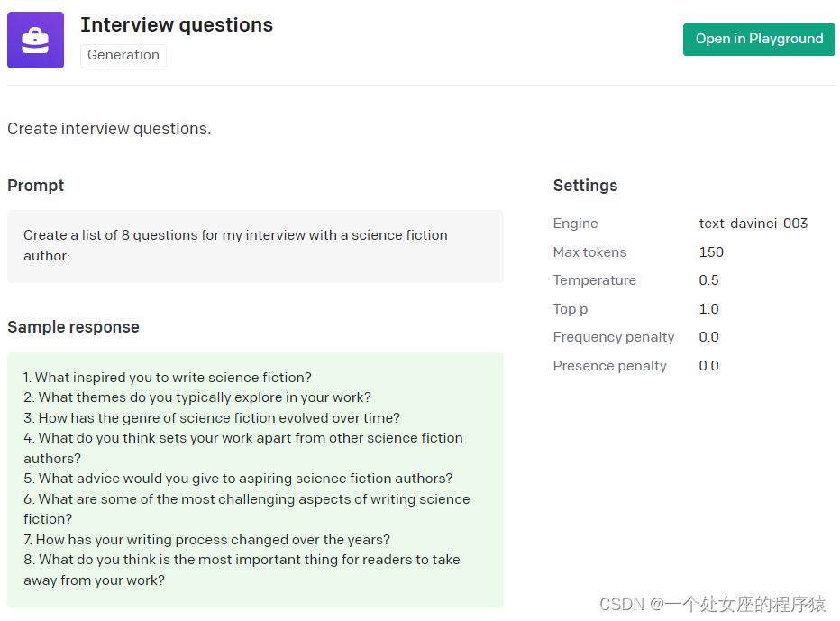Click the Presence penalty value
This screenshot has width=840, height=621.
tap(708, 366)
